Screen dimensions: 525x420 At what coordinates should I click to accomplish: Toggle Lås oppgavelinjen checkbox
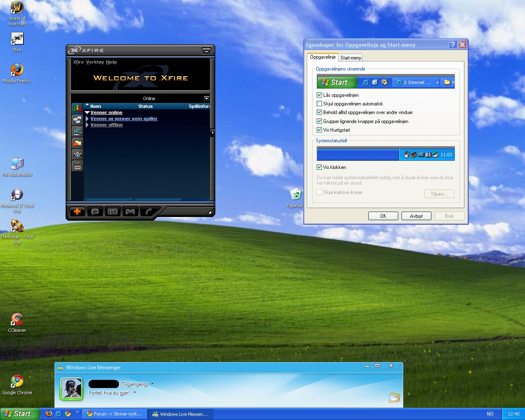319,95
